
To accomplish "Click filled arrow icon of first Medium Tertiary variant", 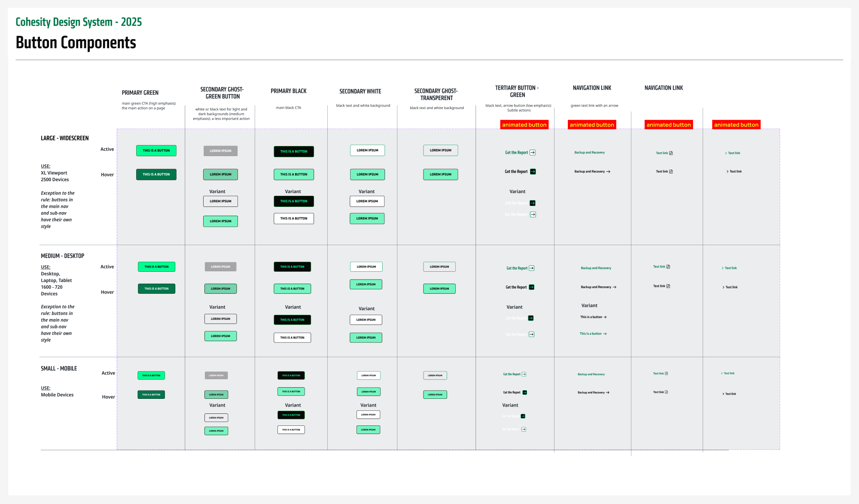I will [531, 318].
